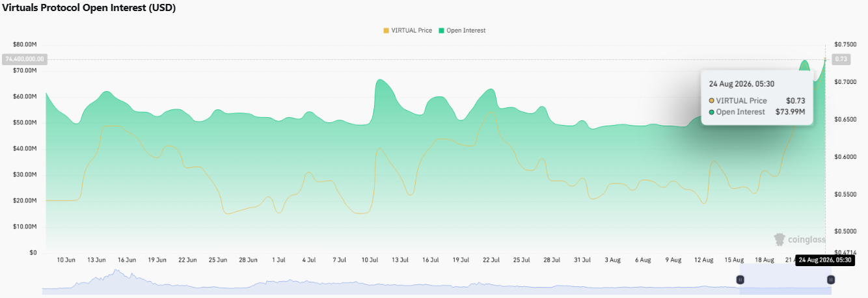Click the $80.00M y-axis label
868x298 pixels.
tap(25, 44)
